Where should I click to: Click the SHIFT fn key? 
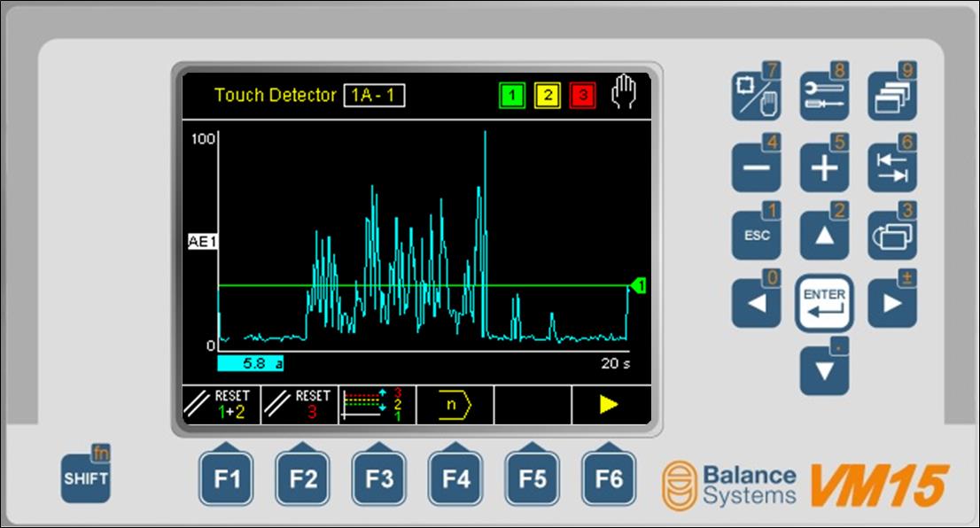click(x=86, y=474)
